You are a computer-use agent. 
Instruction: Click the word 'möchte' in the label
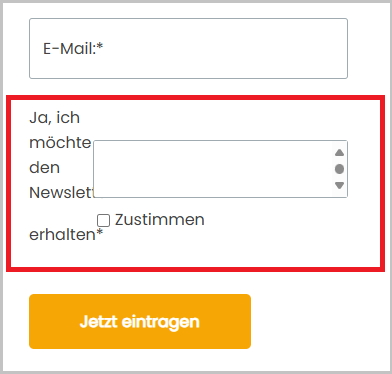point(60,143)
